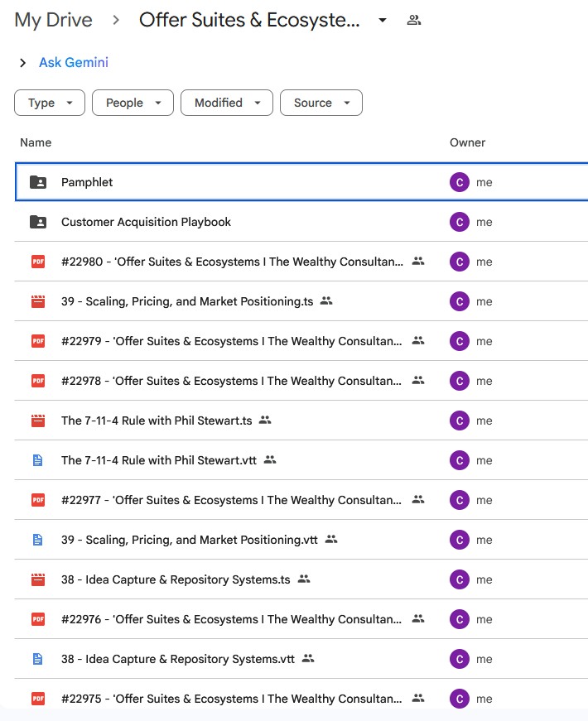Click the shared-people icon beside the folder title
The image size is (588, 721).
(414, 21)
